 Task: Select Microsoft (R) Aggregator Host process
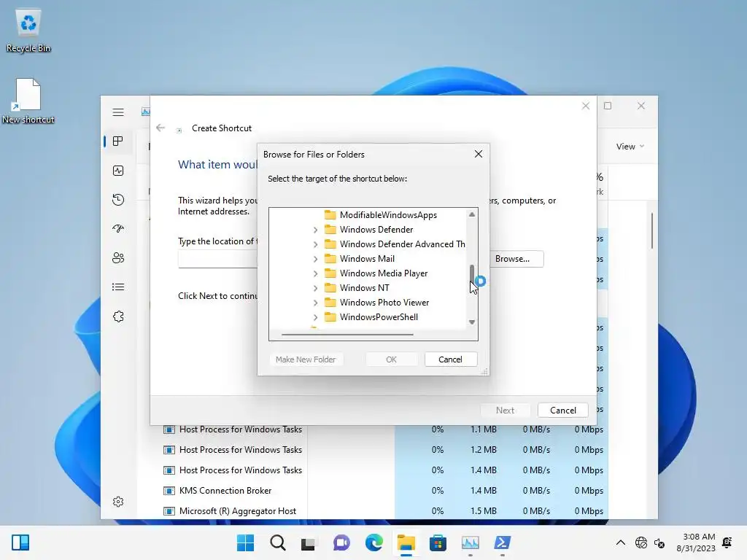[x=386, y=511]
